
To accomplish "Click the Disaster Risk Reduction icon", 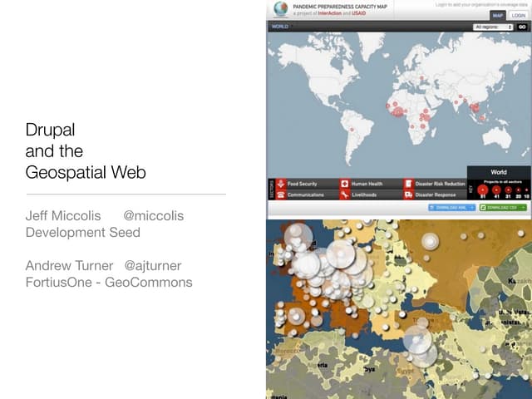I will (x=409, y=184).
